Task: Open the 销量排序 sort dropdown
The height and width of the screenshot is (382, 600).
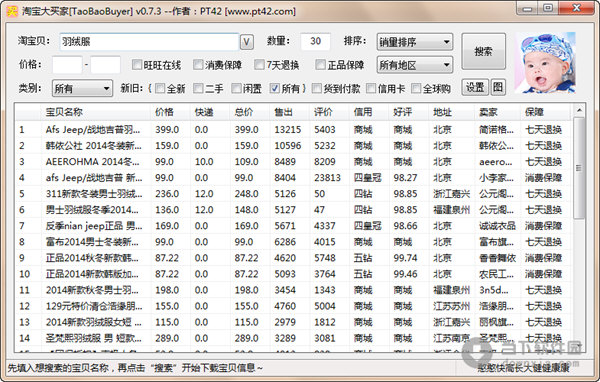Action: (x=415, y=42)
